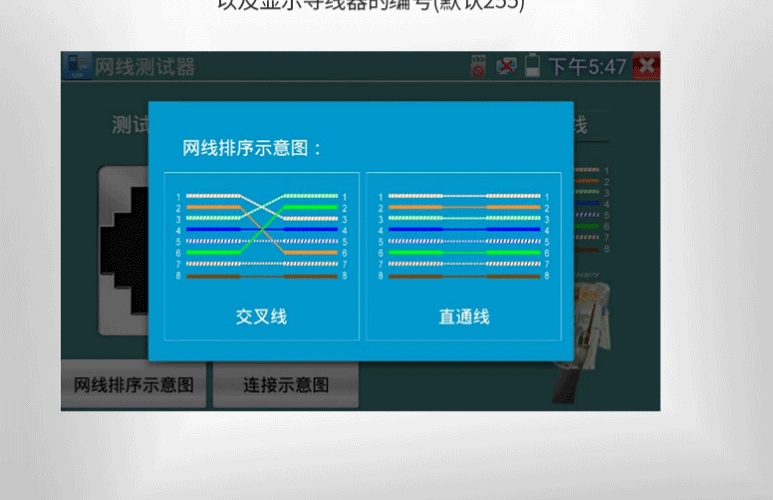
Task: Select the 直通线 straight-through diagram panel
Action: 463,256
